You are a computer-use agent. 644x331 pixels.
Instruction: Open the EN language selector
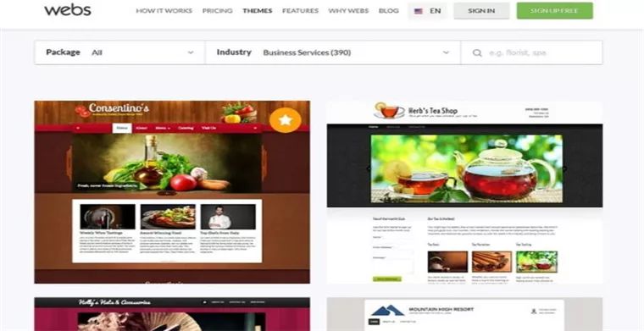coord(428,11)
